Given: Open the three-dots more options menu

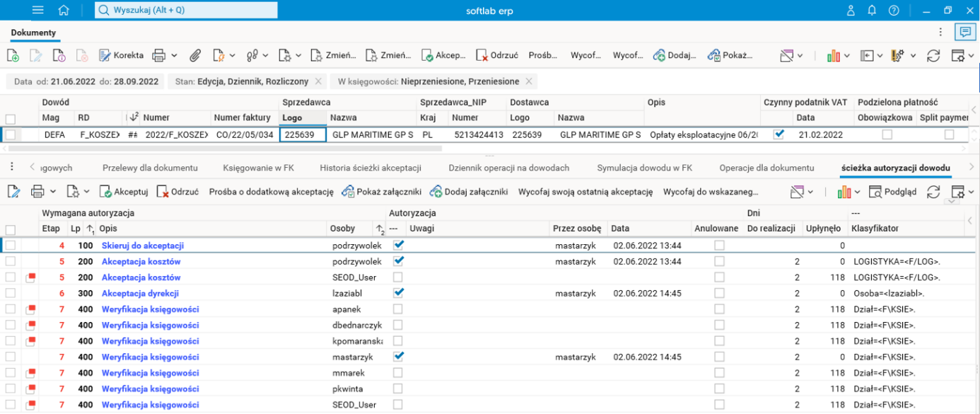Looking at the screenshot, I should [940, 32].
